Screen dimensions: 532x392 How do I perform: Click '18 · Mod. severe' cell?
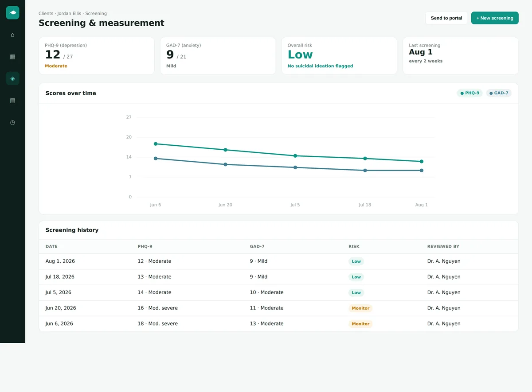coord(158,324)
